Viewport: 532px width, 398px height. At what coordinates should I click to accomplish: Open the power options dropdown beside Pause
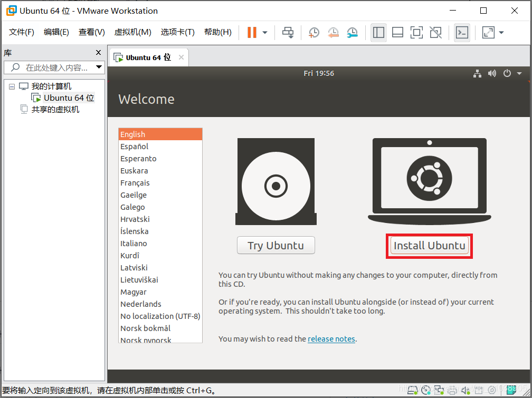(x=265, y=33)
